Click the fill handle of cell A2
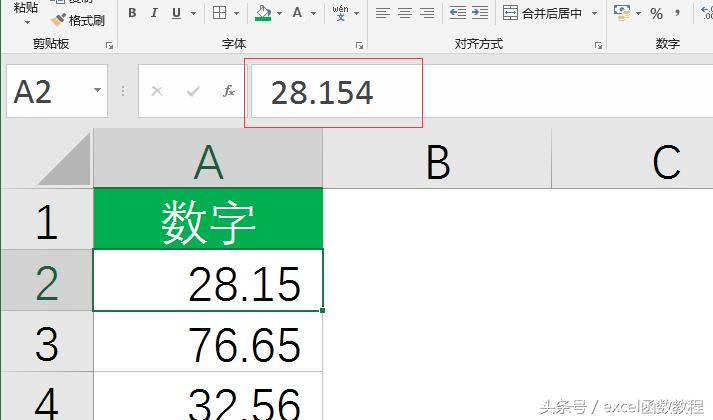 [322, 310]
